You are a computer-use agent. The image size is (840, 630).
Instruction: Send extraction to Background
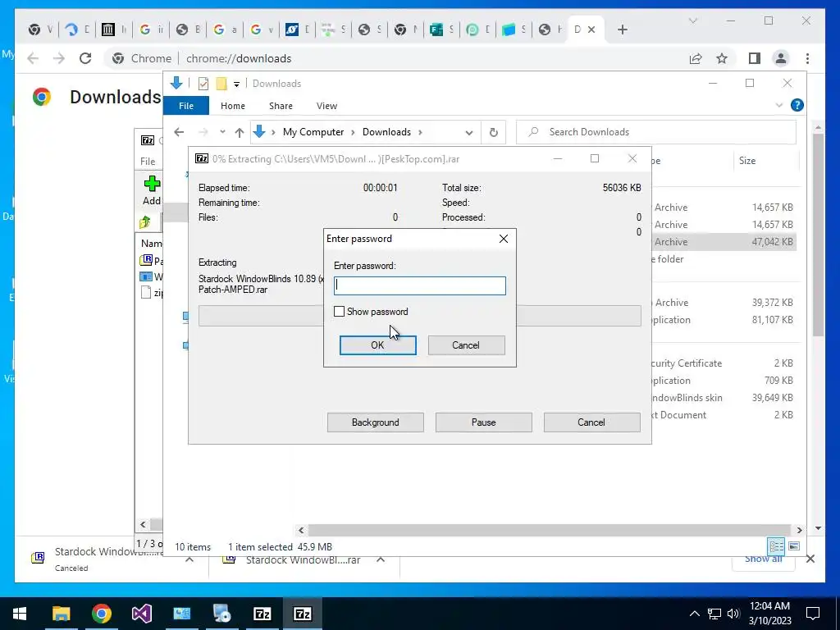tap(376, 422)
